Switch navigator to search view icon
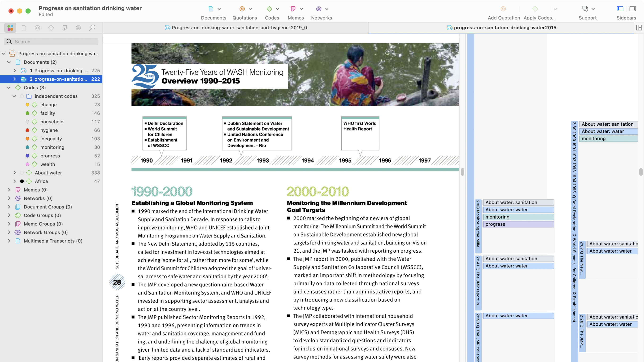 click(x=92, y=28)
